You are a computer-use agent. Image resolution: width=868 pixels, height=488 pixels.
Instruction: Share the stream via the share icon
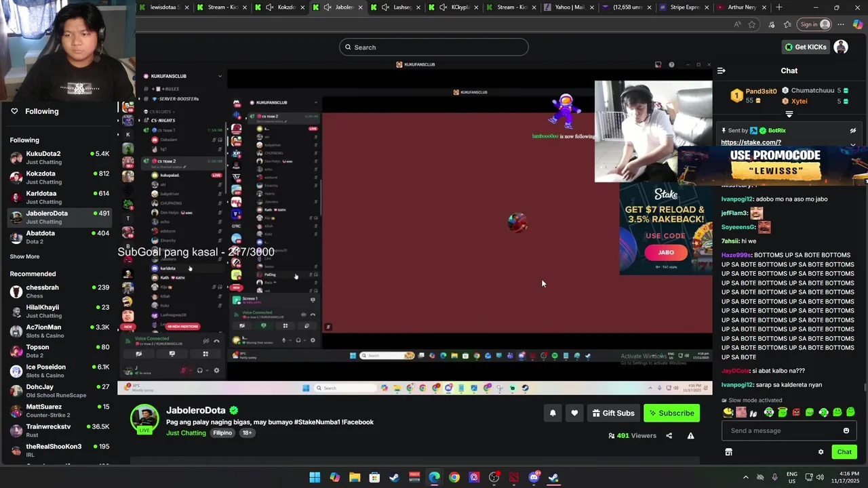pos(669,436)
